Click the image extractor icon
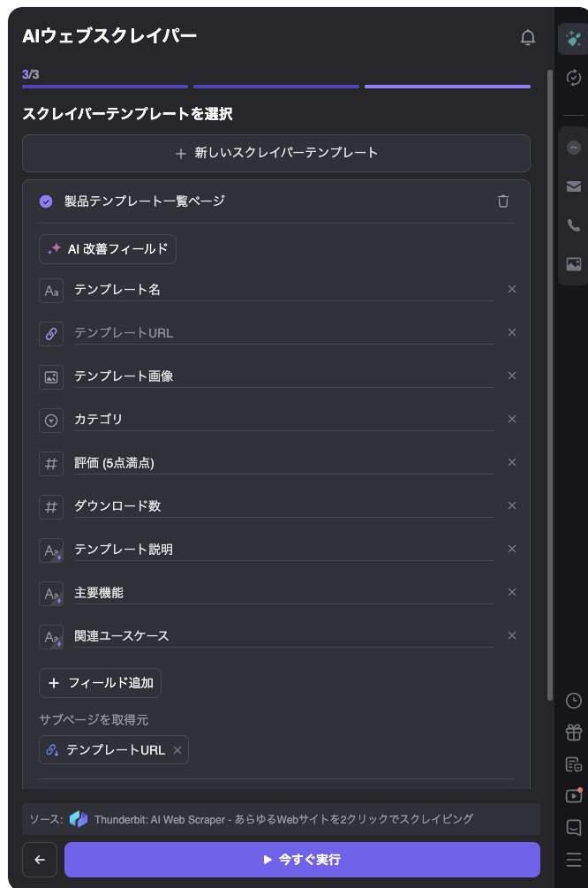The height and width of the screenshot is (888, 588). [574, 264]
